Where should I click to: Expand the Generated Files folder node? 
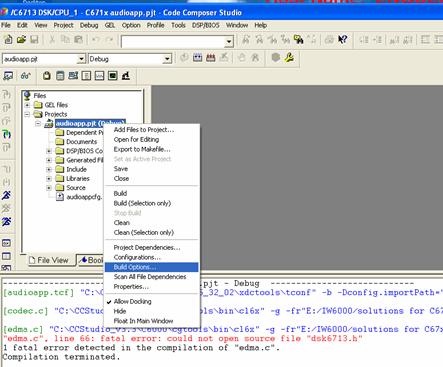pyautogui.click(x=49, y=160)
